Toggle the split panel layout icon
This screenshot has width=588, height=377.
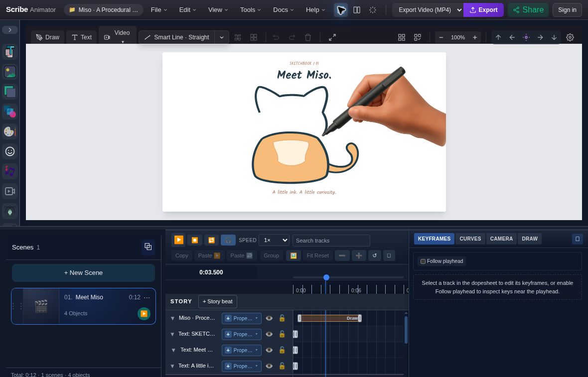(357, 10)
